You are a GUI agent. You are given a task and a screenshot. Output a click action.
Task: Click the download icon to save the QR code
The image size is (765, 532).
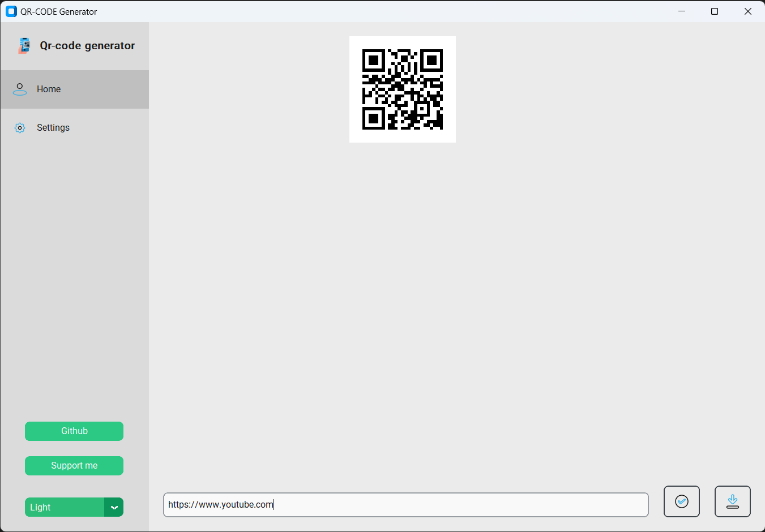coord(732,501)
